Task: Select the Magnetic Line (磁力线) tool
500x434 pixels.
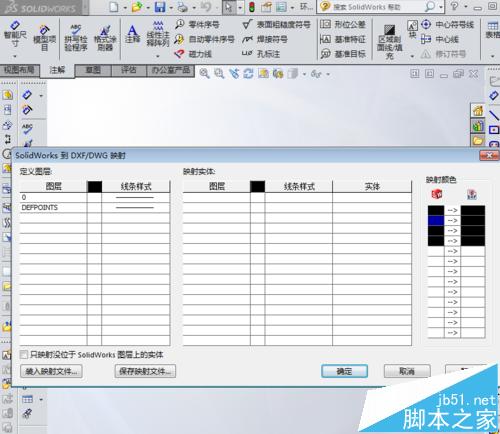Action: tap(193, 54)
